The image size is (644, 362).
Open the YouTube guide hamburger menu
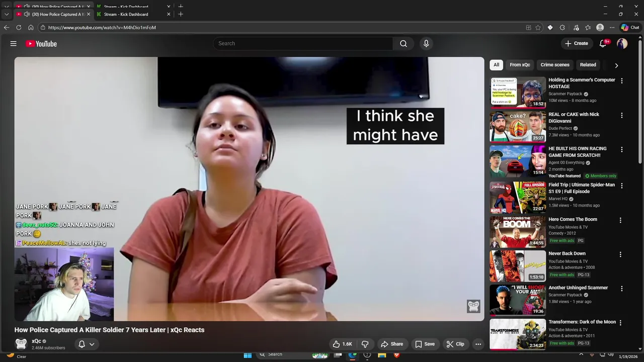coord(14,44)
